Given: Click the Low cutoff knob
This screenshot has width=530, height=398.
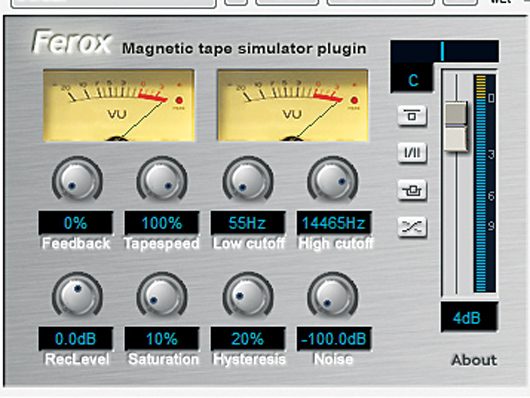Looking at the screenshot, I should [248, 180].
